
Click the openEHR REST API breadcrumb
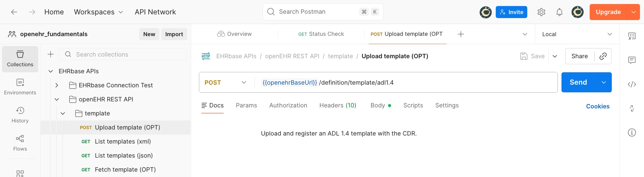coord(292,56)
